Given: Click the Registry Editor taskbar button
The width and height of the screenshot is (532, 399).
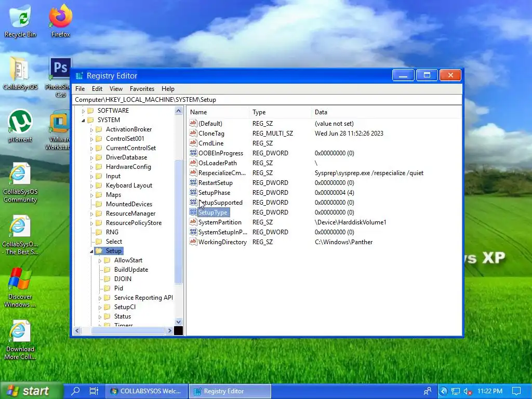Looking at the screenshot, I should coord(230,391).
